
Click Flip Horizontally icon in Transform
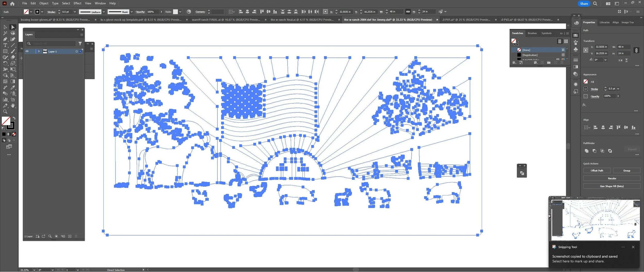coord(620,60)
